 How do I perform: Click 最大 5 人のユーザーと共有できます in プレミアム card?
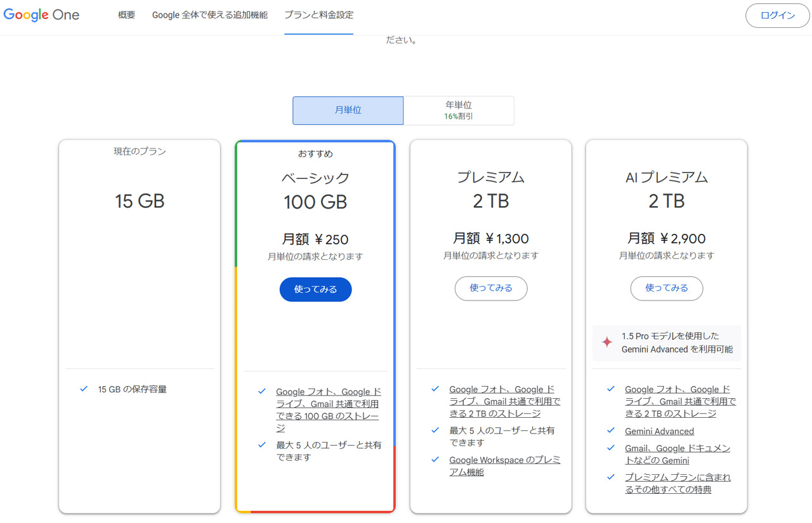(502, 437)
